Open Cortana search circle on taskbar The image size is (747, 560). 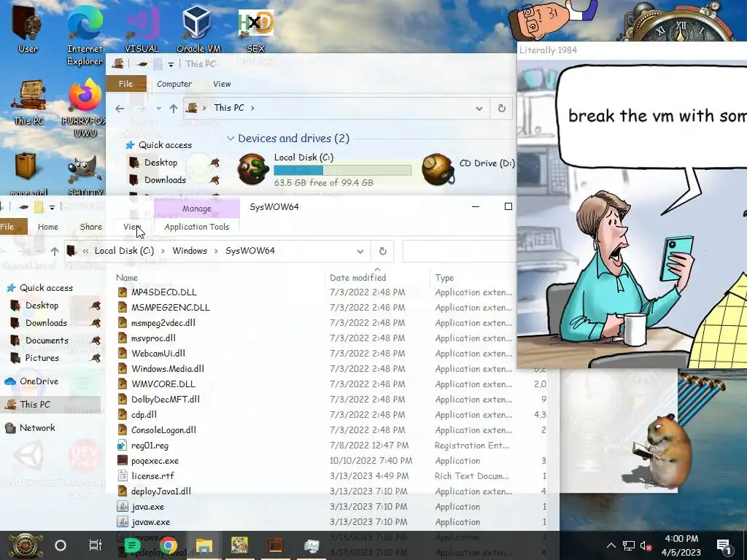pyautogui.click(x=61, y=545)
